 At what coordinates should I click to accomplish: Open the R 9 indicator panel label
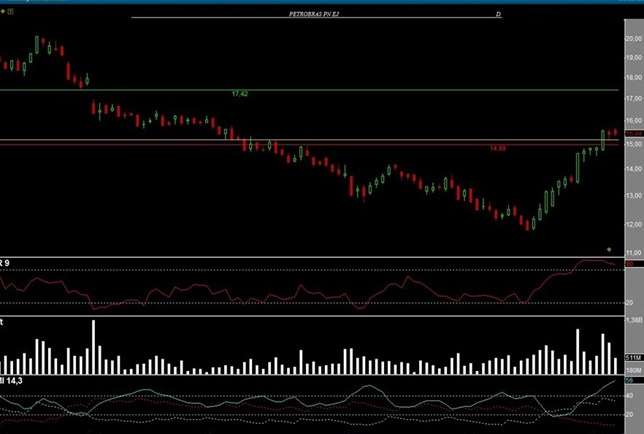(6, 263)
